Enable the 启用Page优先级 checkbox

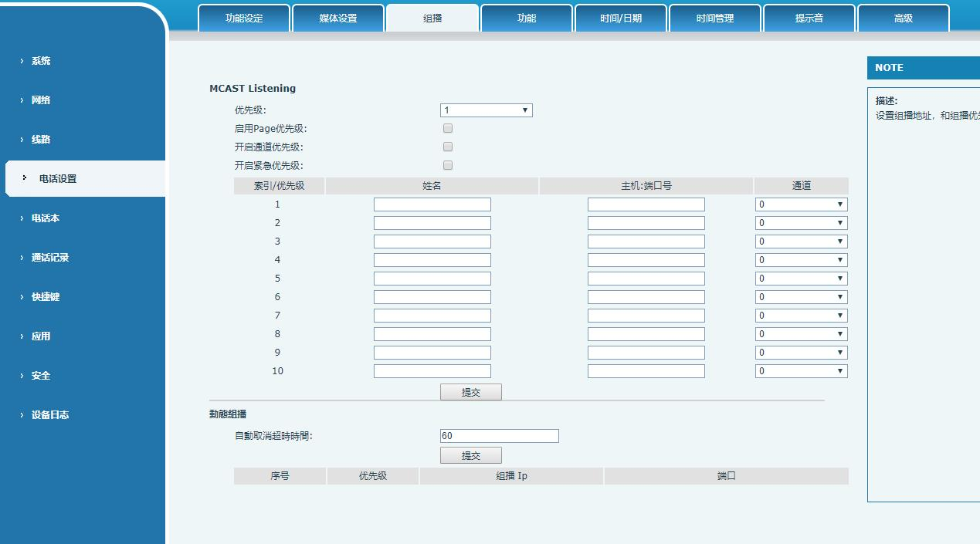click(448, 129)
